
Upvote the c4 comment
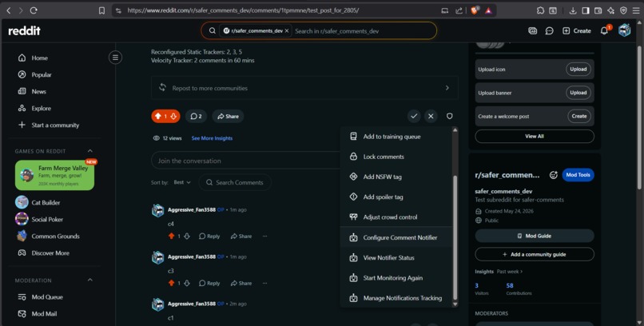[171, 236]
